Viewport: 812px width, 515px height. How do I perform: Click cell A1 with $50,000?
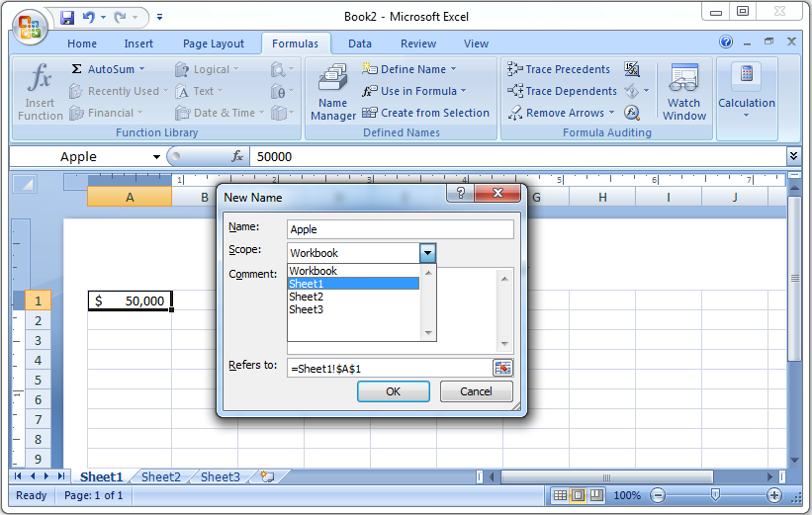(x=130, y=300)
